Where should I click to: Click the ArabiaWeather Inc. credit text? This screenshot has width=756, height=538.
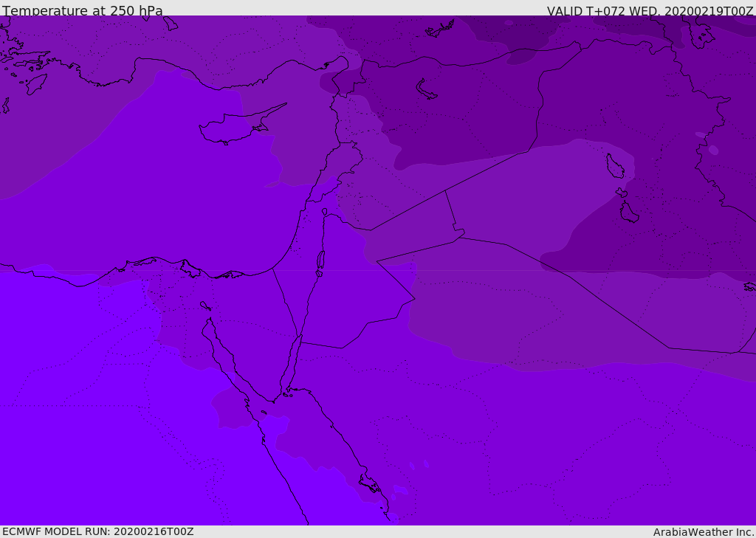point(703,532)
